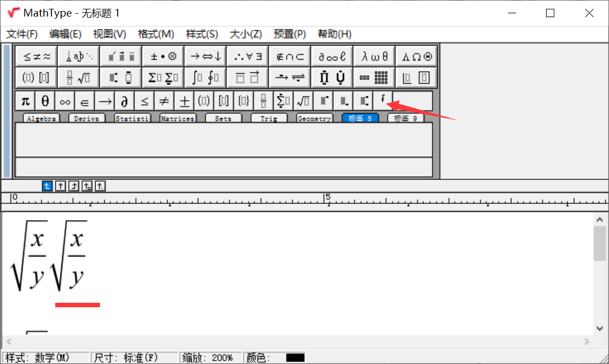Open the products and set theory templates palette

click(x=332, y=78)
